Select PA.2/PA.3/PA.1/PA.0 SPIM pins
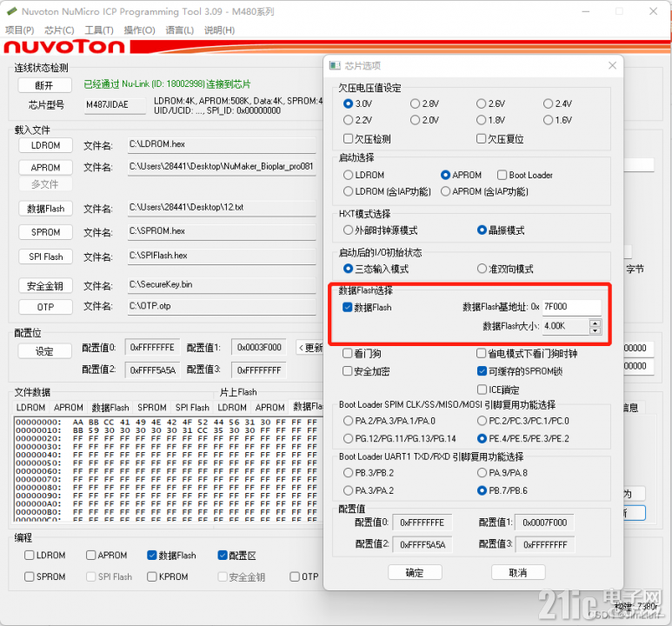Image resolution: width=672 pixels, height=626 pixels. point(389,421)
